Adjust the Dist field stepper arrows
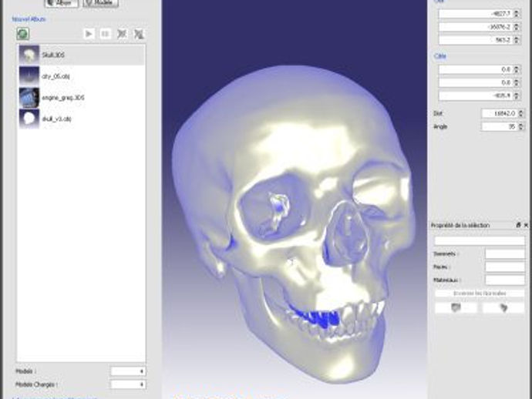This screenshot has width=532, height=399. (521, 113)
